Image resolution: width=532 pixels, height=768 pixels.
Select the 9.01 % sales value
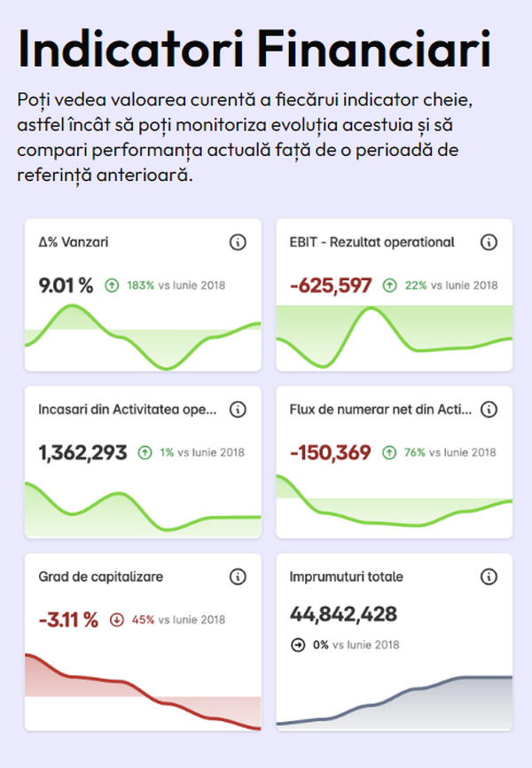point(66,286)
